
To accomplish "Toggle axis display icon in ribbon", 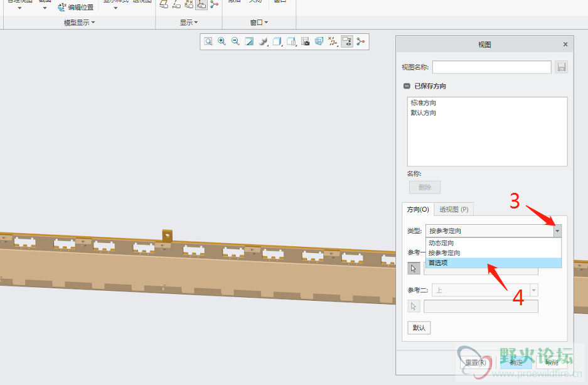I will click(x=176, y=4).
